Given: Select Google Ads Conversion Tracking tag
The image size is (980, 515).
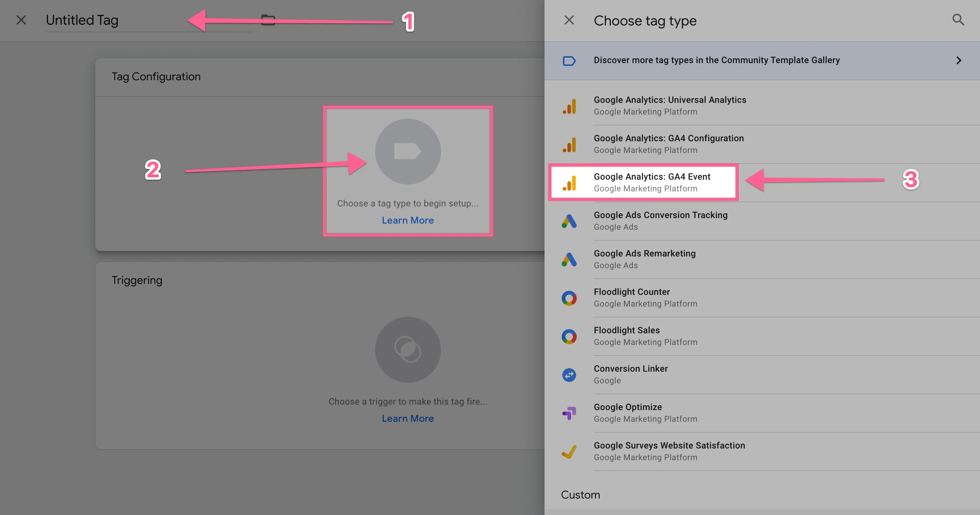Looking at the screenshot, I should 660,220.
